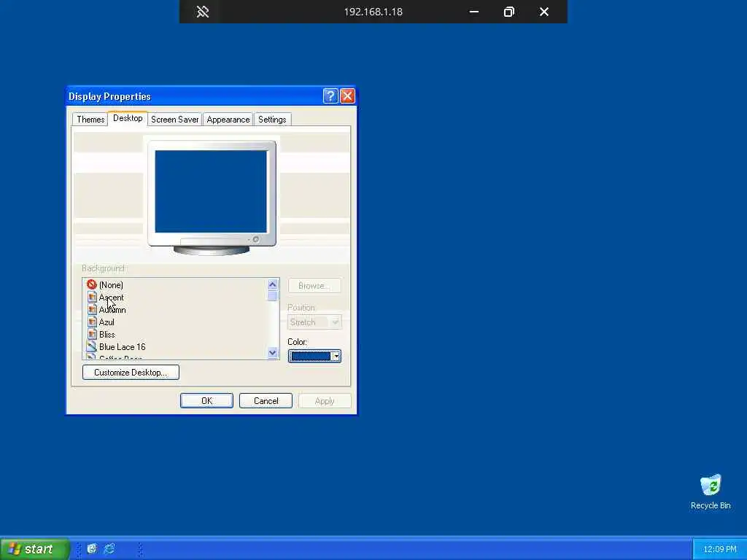Toggle the pin icon on the remote session bar

(203, 12)
